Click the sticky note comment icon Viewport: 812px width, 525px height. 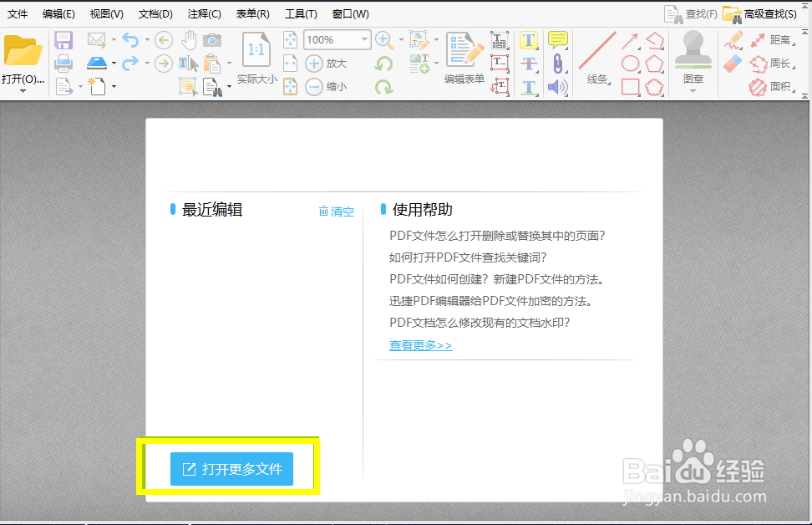coord(556,39)
